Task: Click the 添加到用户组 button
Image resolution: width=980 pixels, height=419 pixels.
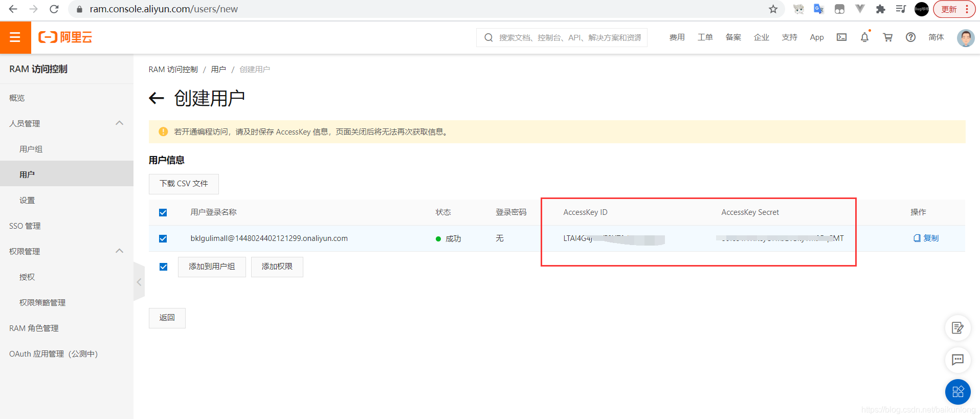Action: (212, 267)
